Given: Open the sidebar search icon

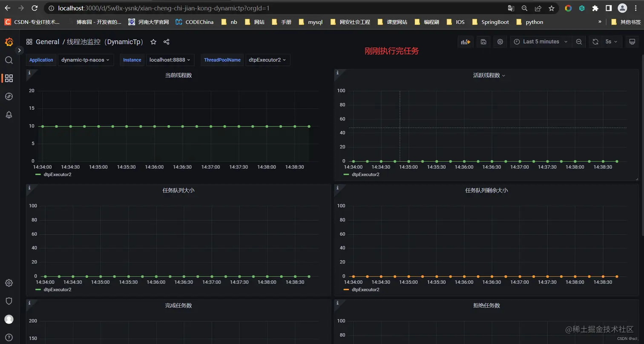Looking at the screenshot, I should coord(9,60).
